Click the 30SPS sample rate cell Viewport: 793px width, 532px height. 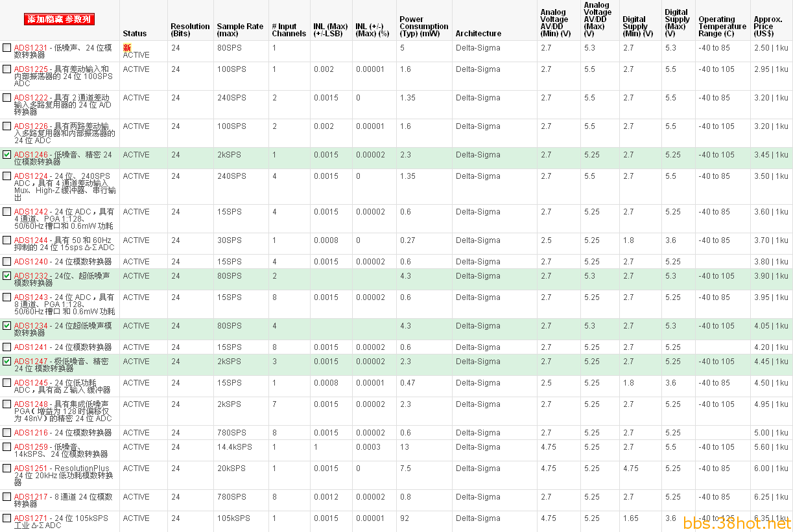[230, 240]
